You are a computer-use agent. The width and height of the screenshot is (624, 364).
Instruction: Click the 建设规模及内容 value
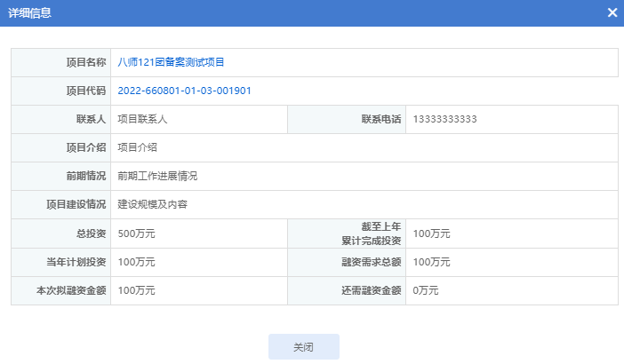152,204
